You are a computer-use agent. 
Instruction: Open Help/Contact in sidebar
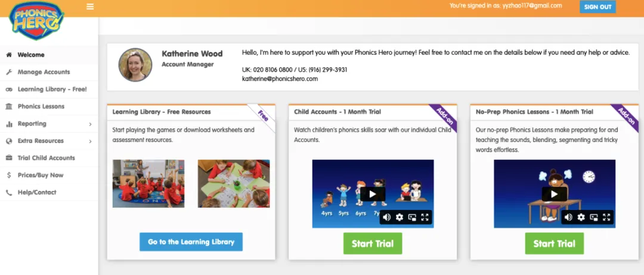click(x=49, y=192)
